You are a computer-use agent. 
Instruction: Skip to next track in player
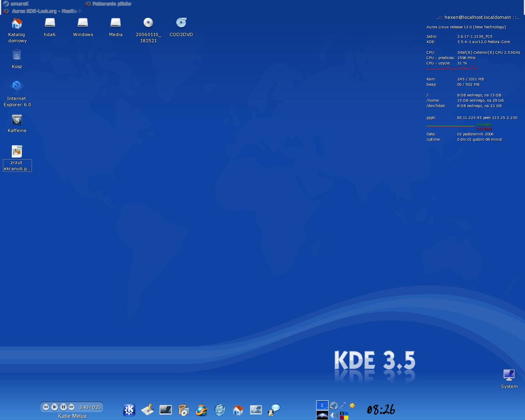[71, 407]
